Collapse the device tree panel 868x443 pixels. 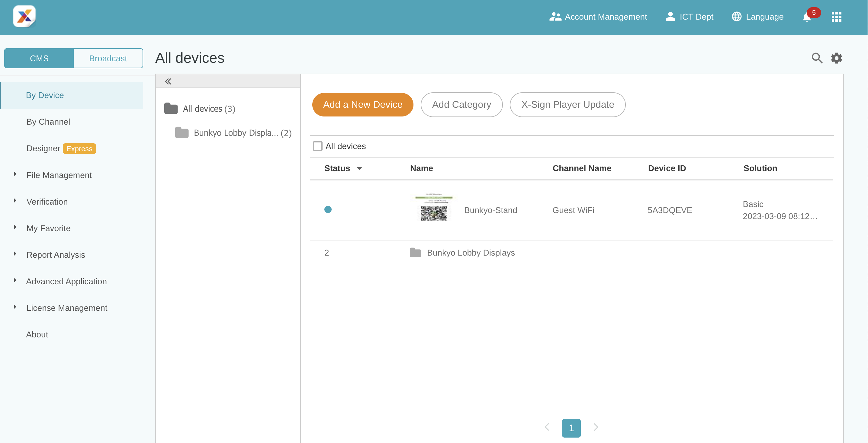coord(168,81)
